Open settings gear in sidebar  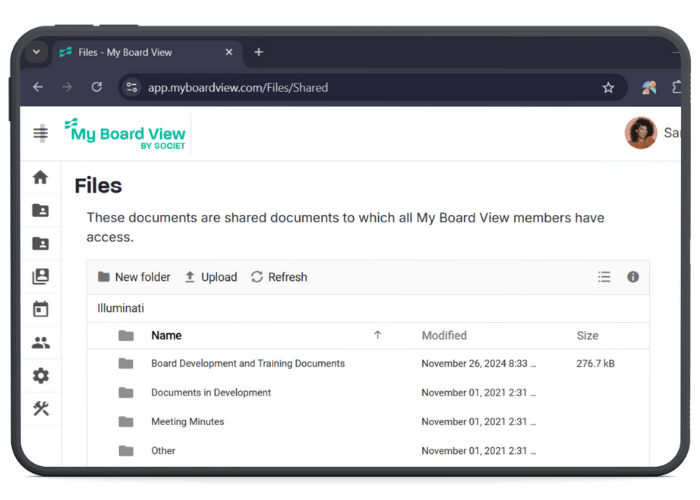click(41, 375)
